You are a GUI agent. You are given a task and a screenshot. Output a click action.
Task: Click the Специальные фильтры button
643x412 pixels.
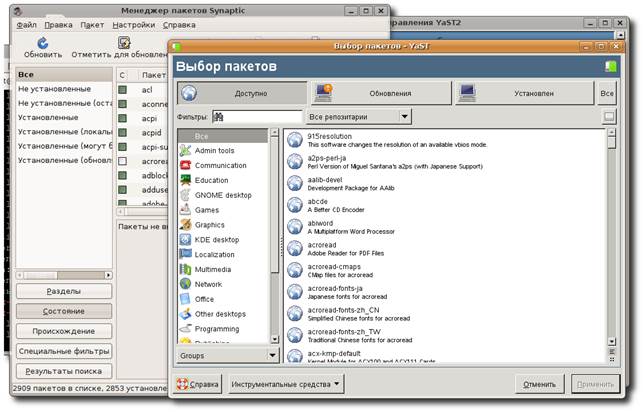tap(64, 351)
